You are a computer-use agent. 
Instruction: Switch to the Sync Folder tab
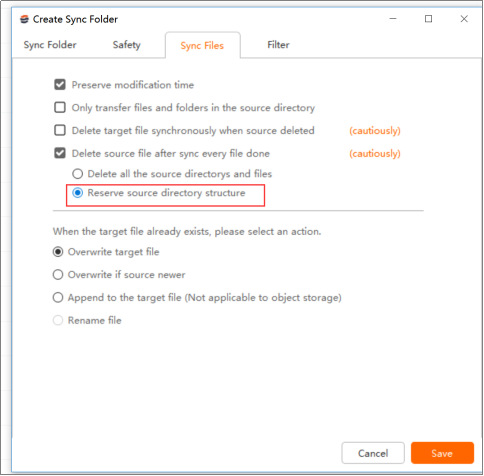50,45
